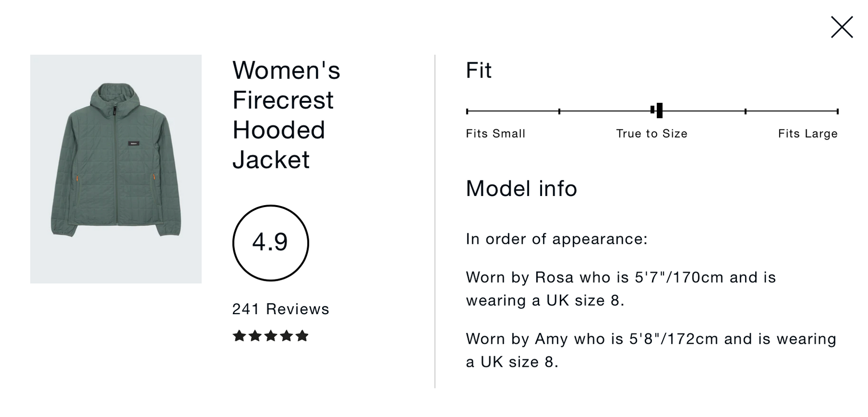Click the Model info heading
This screenshot has width=868, height=417.
[521, 189]
